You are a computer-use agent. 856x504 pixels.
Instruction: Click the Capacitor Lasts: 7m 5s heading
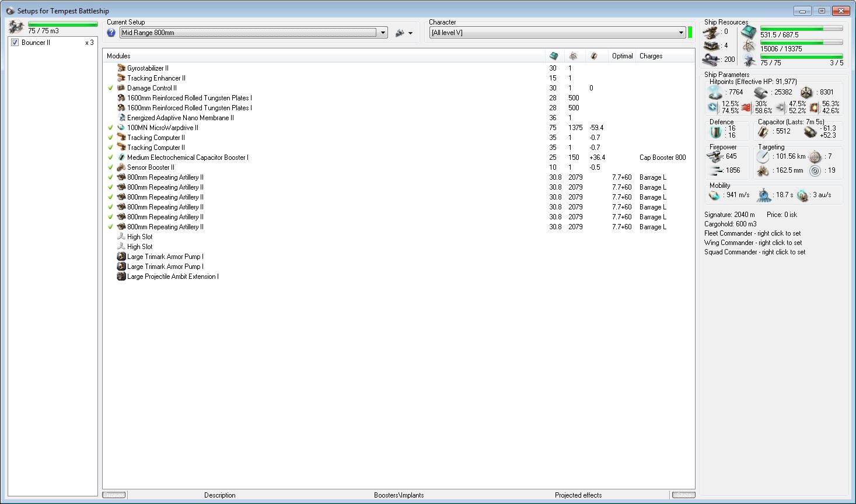pos(791,122)
